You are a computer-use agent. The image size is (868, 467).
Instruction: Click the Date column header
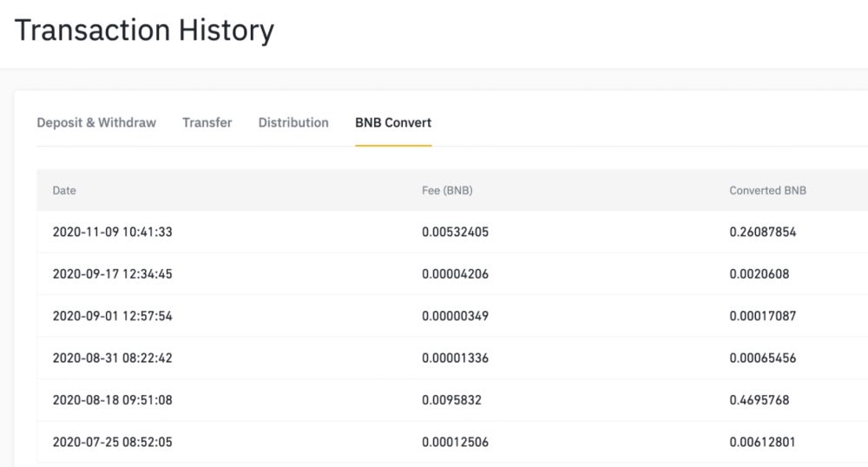tap(64, 190)
